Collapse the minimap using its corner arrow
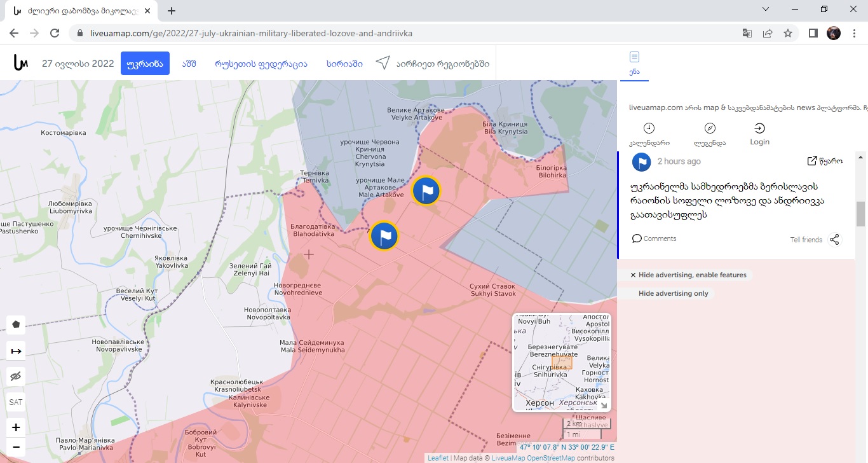Image resolution: width=868 pixels, height=463 pixels. (604, 406)
